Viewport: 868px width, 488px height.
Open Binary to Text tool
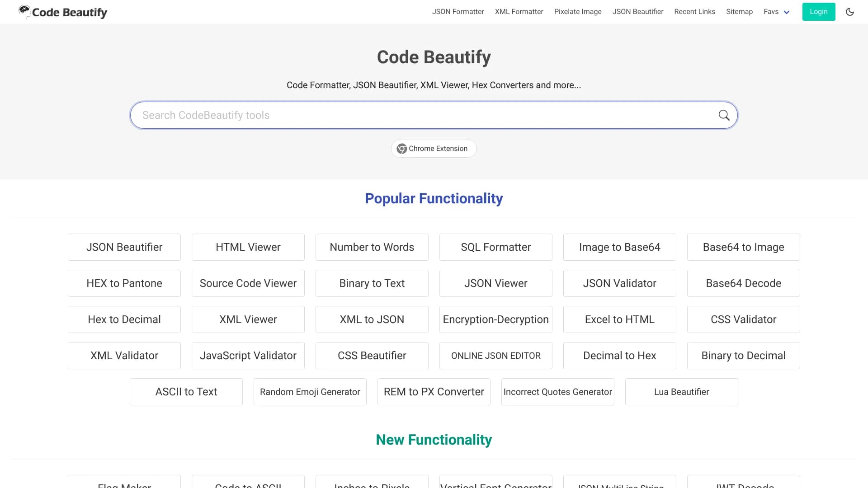tap(372, 283)
